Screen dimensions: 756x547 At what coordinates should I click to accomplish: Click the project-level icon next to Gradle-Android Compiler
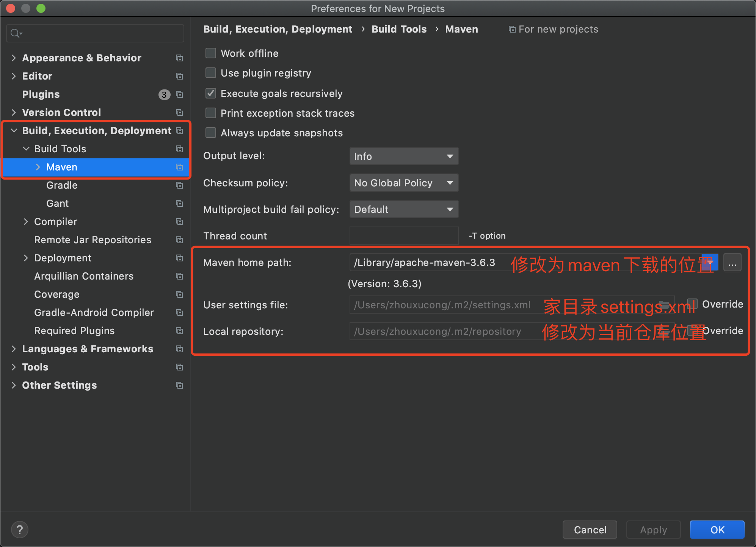point(179,313)
